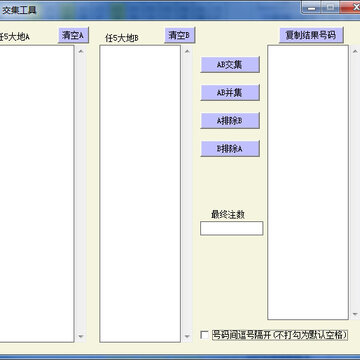Click the 清空A button
Screen dimensions: 360x360
click(73, 35)
